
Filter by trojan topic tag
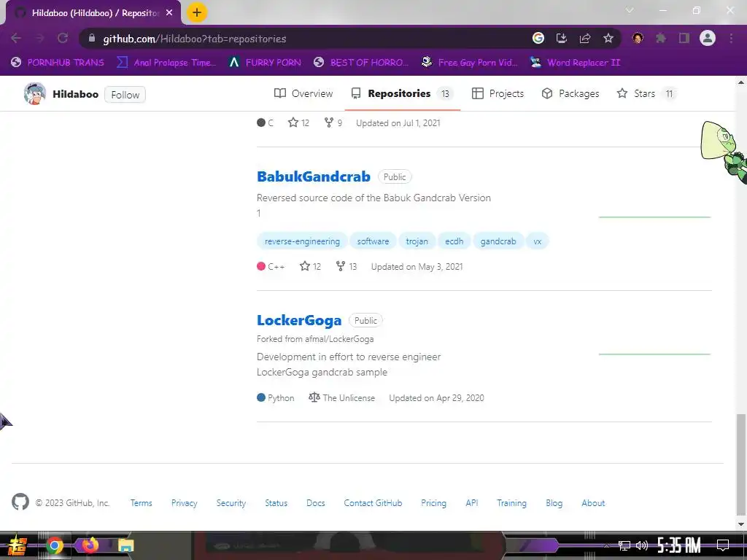[417, 241]
